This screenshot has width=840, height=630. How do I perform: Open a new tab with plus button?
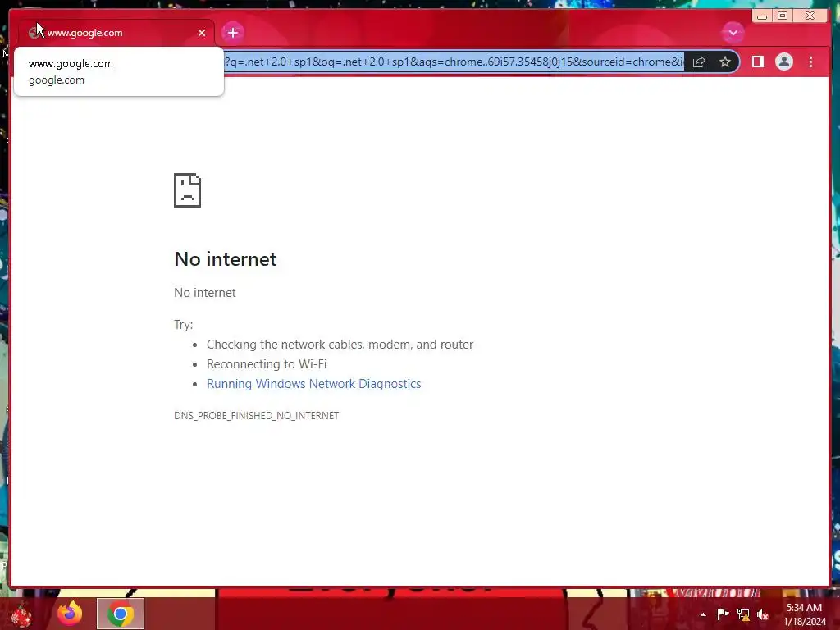(x=232, y=33)
